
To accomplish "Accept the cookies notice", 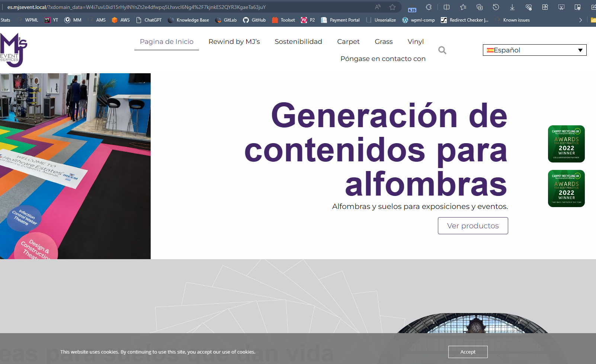I will 468,352.
